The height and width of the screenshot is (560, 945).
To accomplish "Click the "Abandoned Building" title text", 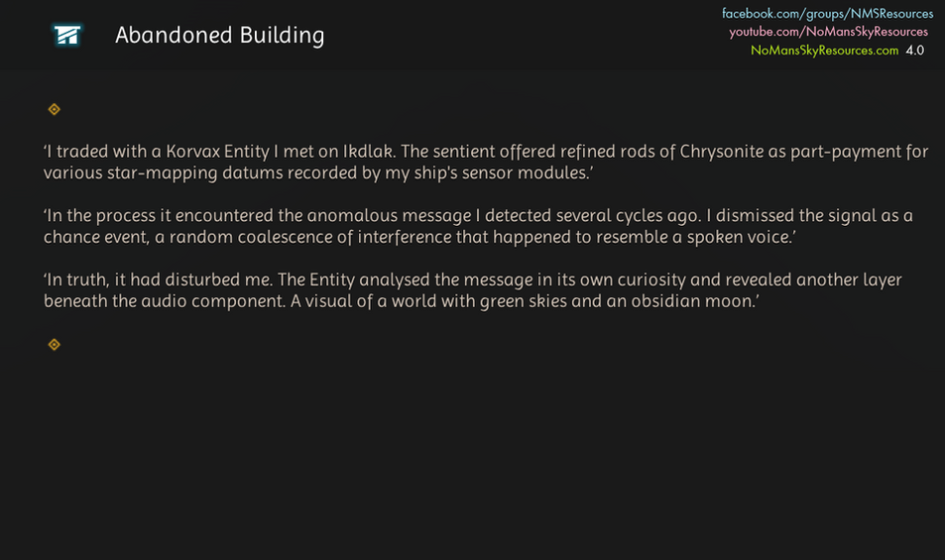I will click(219, 36).
